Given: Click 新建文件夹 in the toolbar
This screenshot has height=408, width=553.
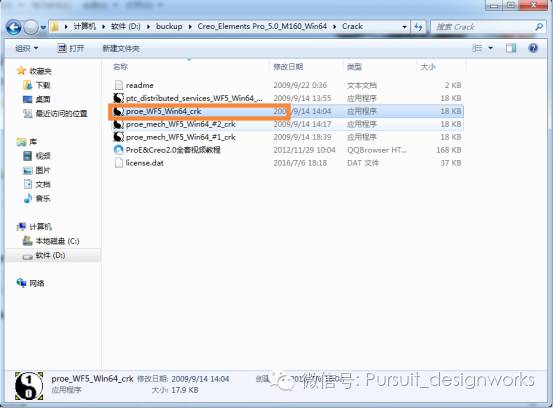Looking at the screenshot, I should (121, 48).
